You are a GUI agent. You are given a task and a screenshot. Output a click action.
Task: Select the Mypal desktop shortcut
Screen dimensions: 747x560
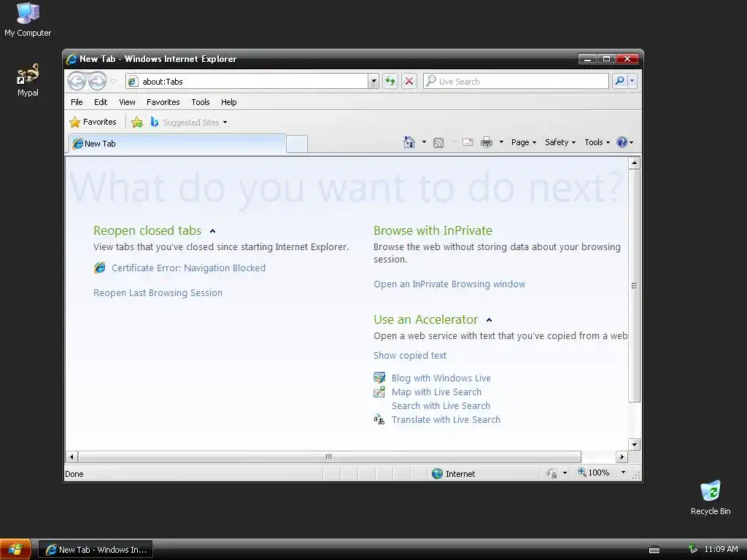tap(28, 80)
